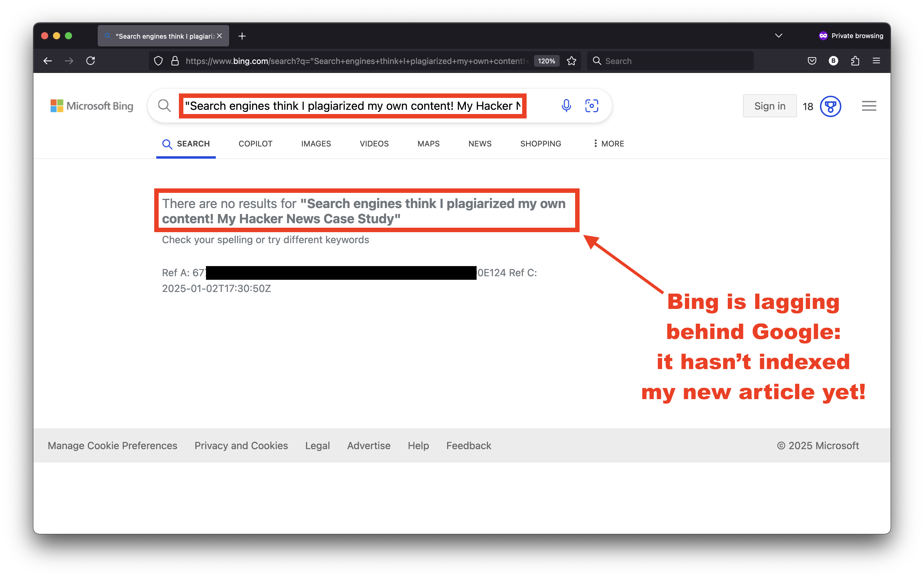This screenshot has height=578, width=924.
Task: Open the Firefox application menu
Action: (877, 61)
